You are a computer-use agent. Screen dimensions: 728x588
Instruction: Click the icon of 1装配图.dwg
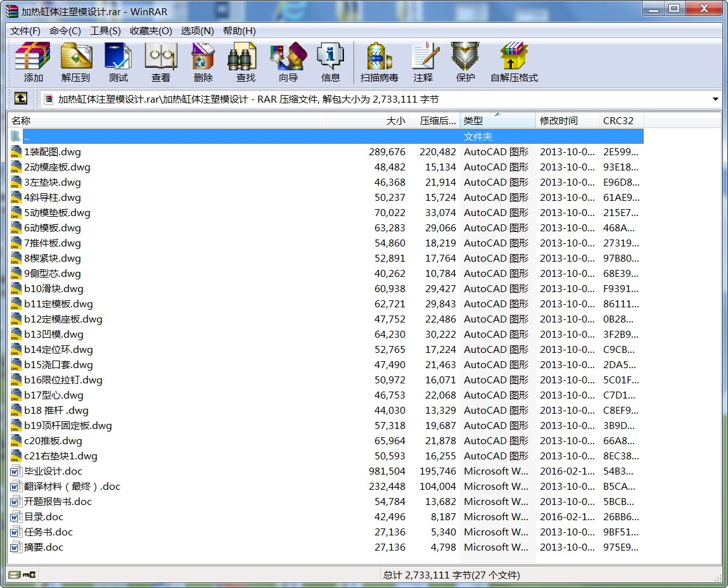16,152
